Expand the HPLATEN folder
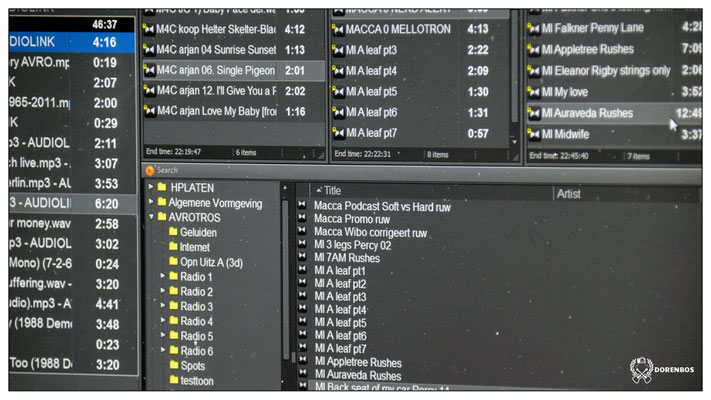 [x=151, y=187]
